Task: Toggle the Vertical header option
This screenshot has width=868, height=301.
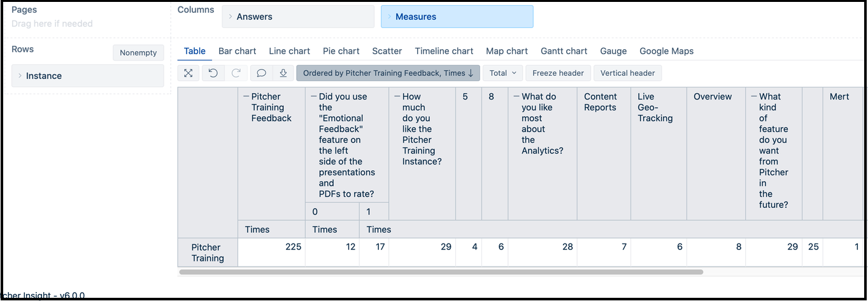Action: coord(627,73)
